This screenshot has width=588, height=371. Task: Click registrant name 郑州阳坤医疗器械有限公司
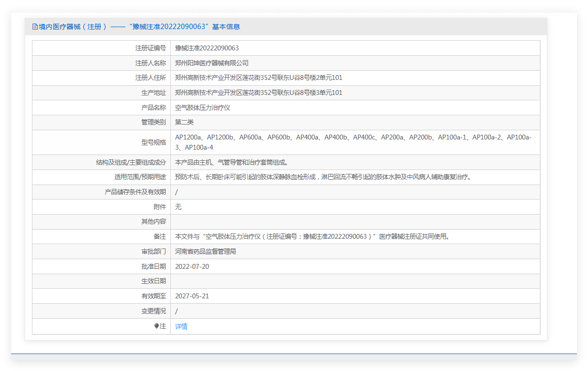[211, 63]
